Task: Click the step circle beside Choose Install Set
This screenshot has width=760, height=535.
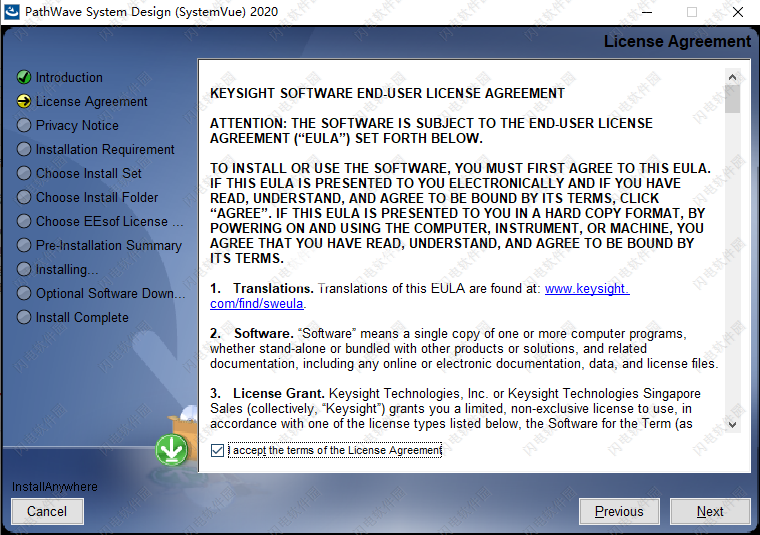Action: [x=24, y=173]
